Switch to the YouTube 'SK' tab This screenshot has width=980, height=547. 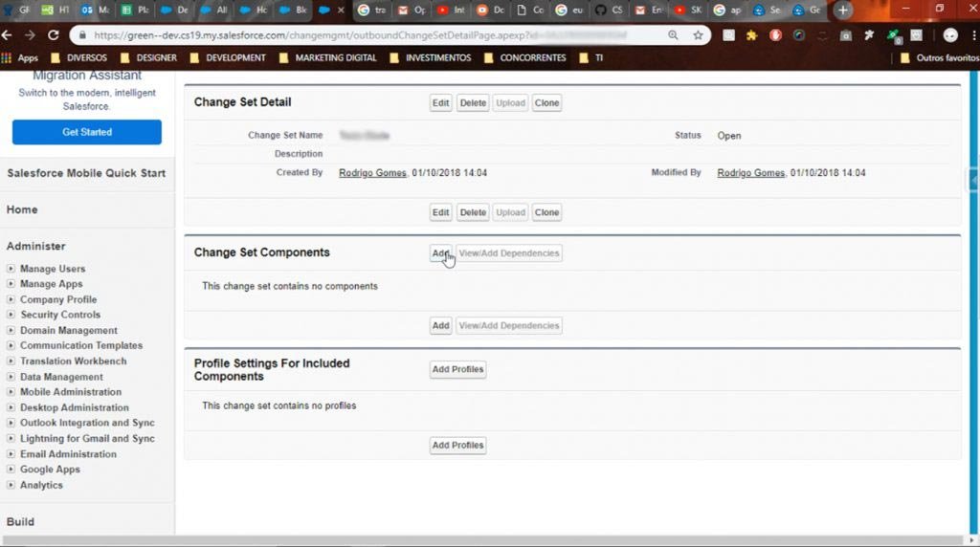click(x=687, y=10)
